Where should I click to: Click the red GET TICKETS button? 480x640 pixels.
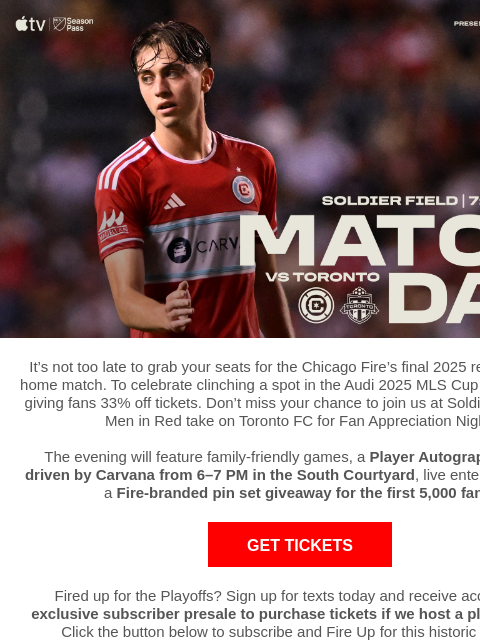pos(300,544)
